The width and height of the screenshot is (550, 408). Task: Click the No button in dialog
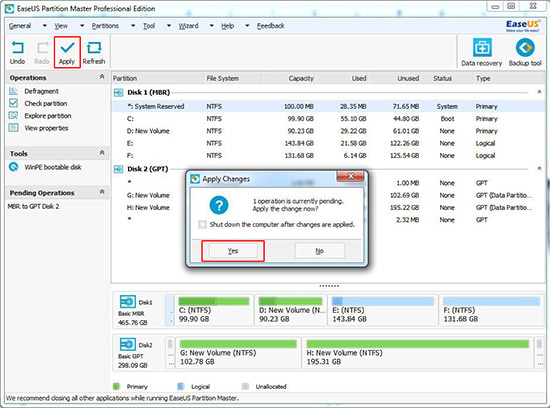[x=320, y=251]
